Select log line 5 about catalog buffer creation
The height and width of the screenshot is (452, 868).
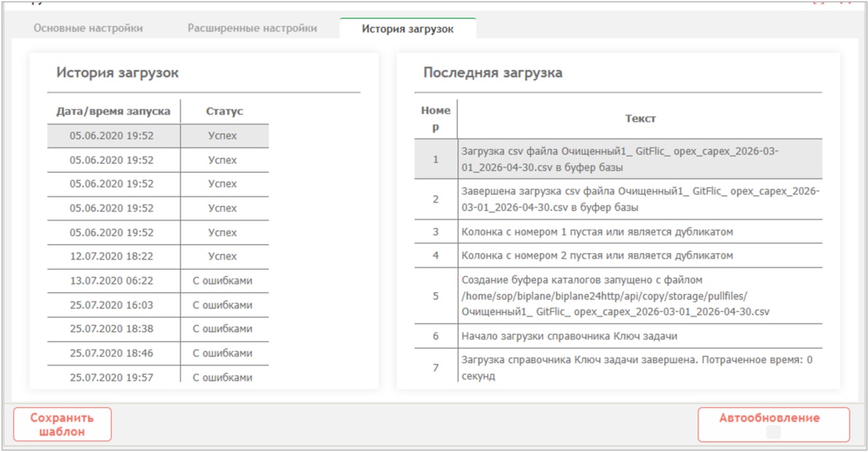coord(618,296)
